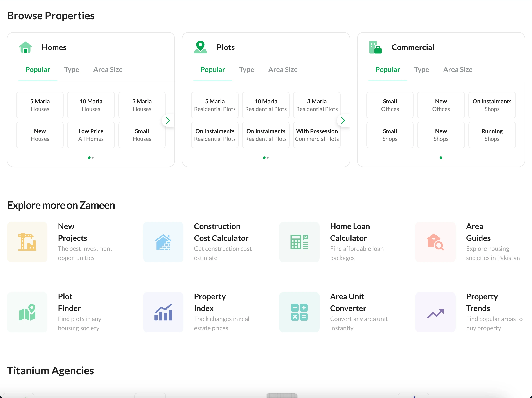Go to second page dot in Homes card
The image size is (532, 398).
pos(93,158)
